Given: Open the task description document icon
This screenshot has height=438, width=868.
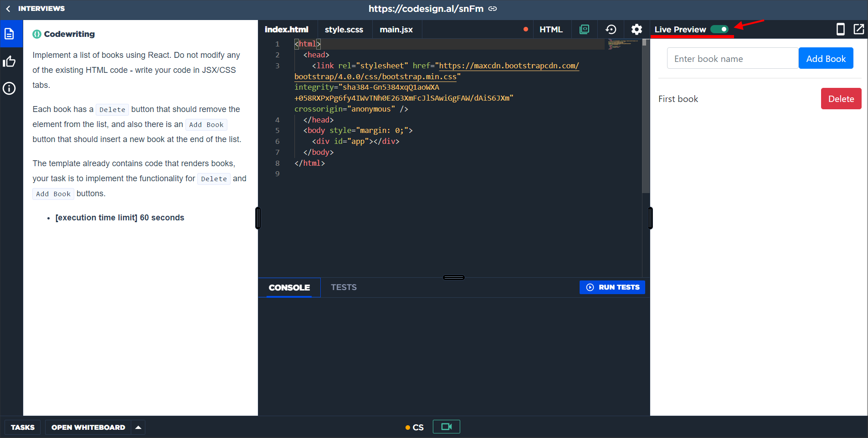Looking at the screenshot, I should point(9,34).
